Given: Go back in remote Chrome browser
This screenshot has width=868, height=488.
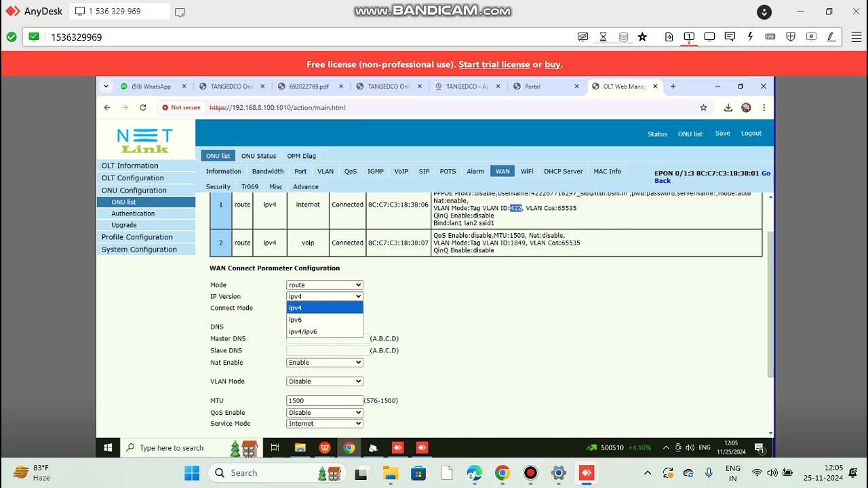Looking at the screenshot, I should click(x=107, y=107).
